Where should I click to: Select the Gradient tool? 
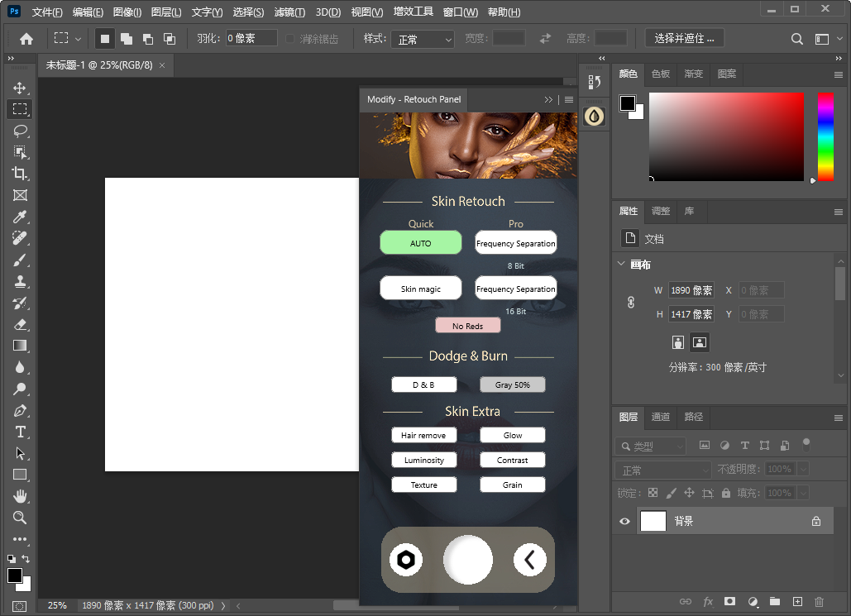point(20,346)
